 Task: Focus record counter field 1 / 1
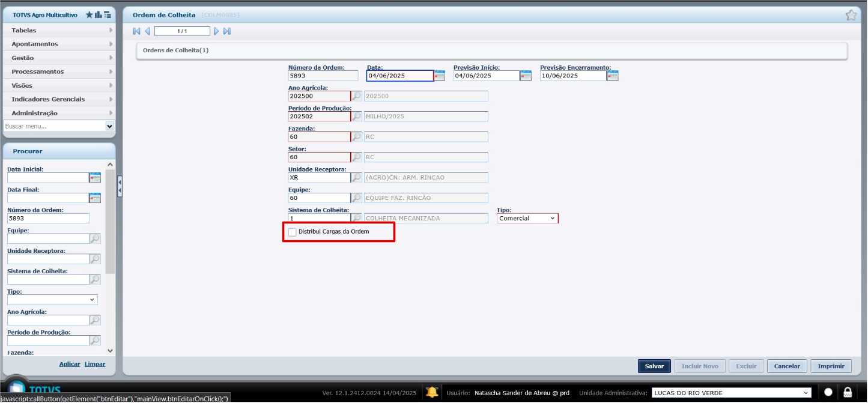point(182,31)
